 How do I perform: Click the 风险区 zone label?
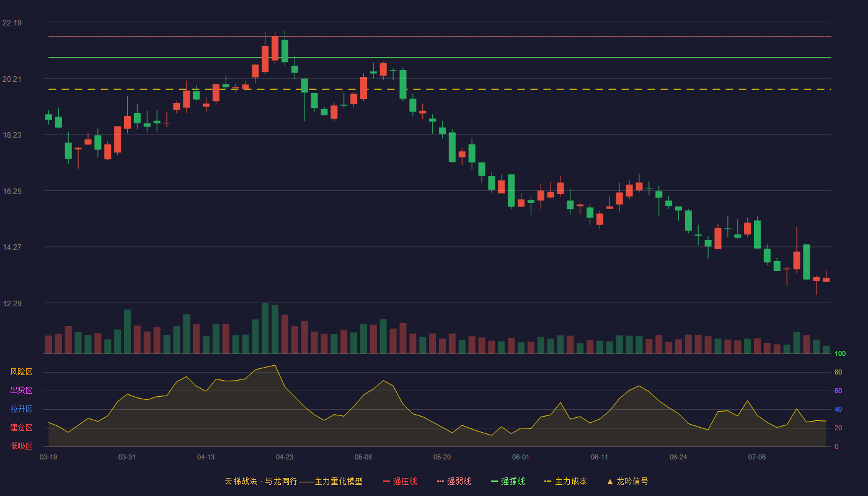[x=21, y=372]
